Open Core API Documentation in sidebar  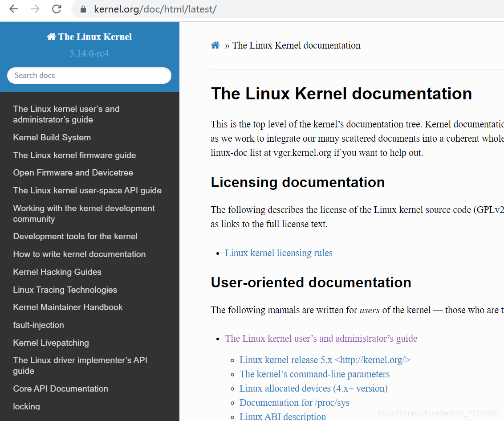(x=61, y=388)
